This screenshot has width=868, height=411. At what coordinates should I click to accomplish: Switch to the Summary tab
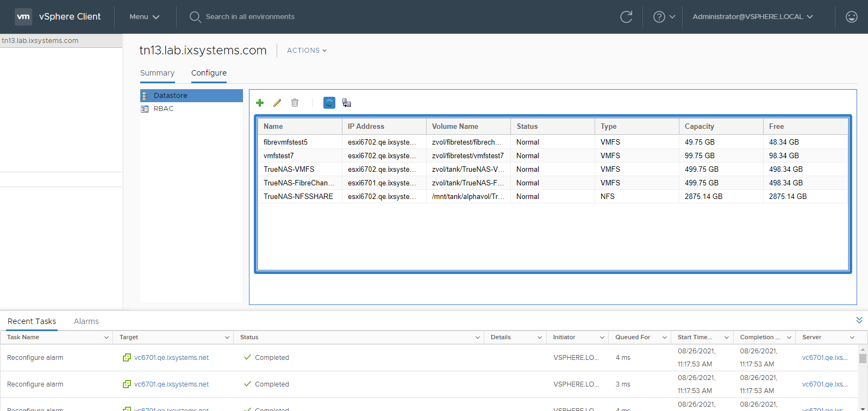pos(157,73)
